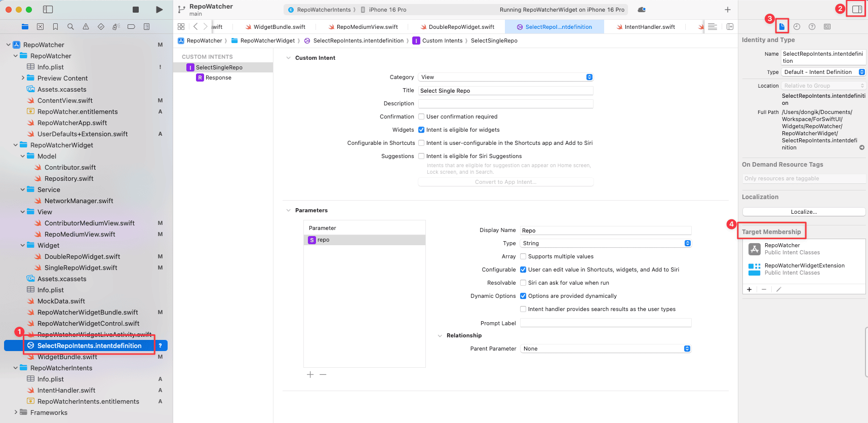Open ContentView.swift in navigator

(x=65, y=100)
